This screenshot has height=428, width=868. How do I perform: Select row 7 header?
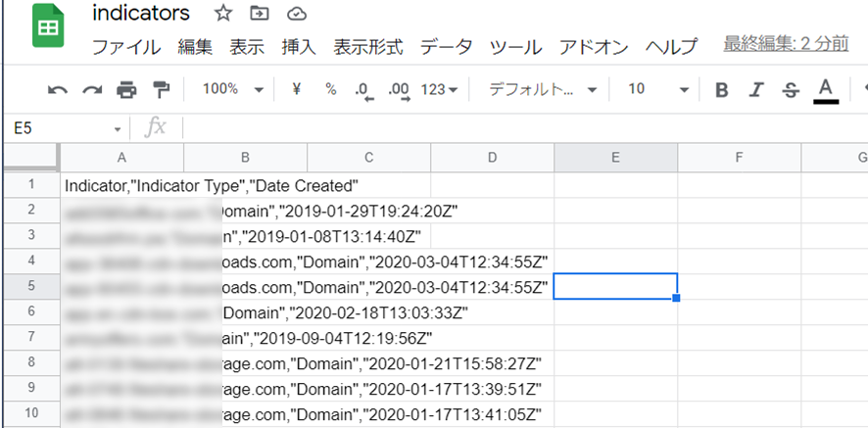click(x=31, y=337)
